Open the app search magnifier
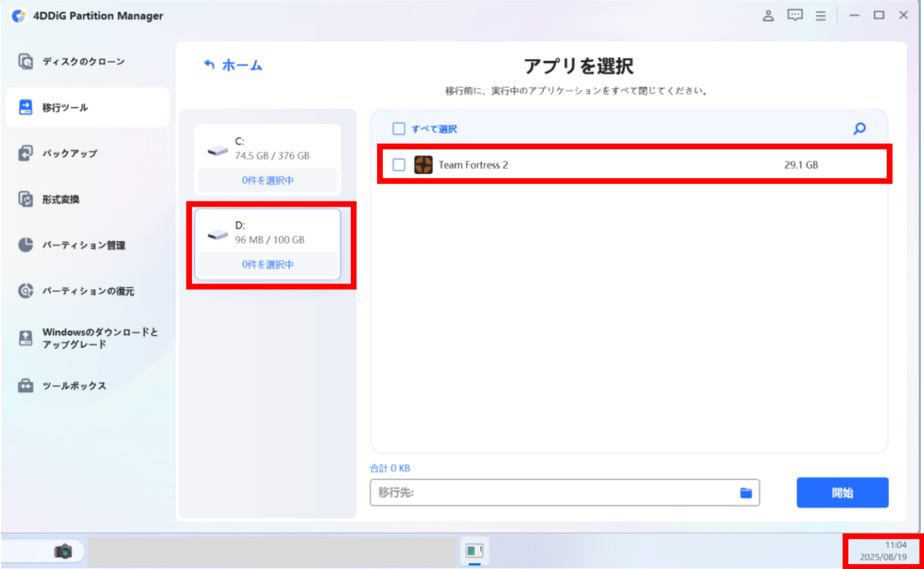This screenshot has height=569, width=924. click(859, 129)
